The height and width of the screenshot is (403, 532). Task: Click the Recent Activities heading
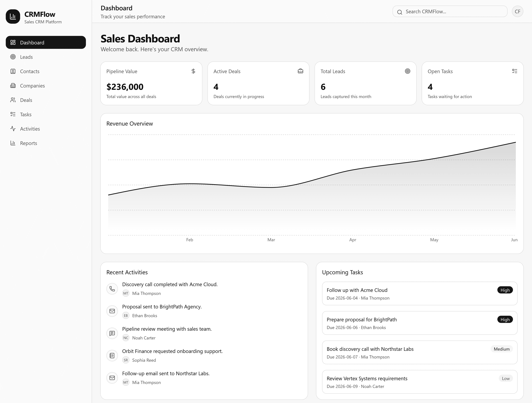click(127, 272)
